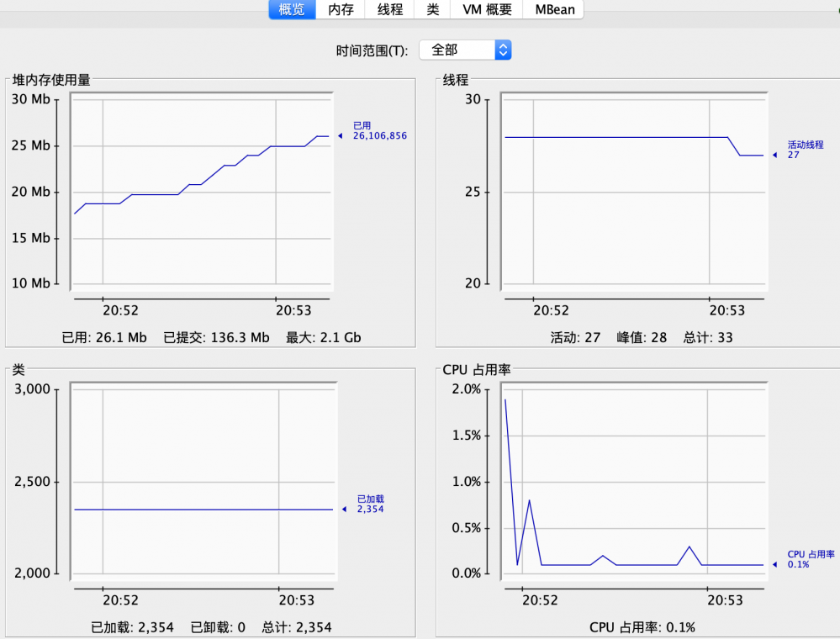The height and width of the screenshot is (639, 840).
Task: Switch to the 线程 tab
Action: pyautogui.click(x=389, y=10)
